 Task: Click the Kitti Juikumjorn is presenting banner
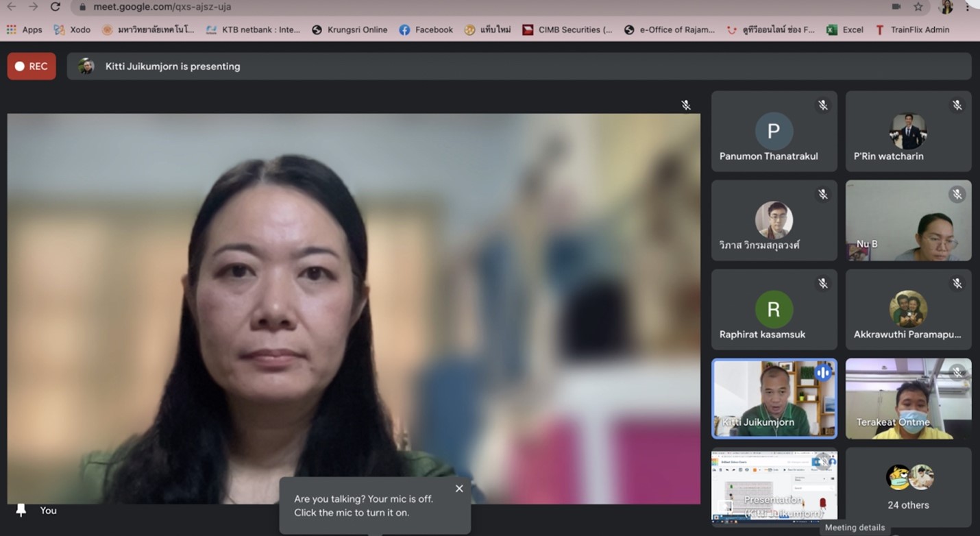click(519, 66)
